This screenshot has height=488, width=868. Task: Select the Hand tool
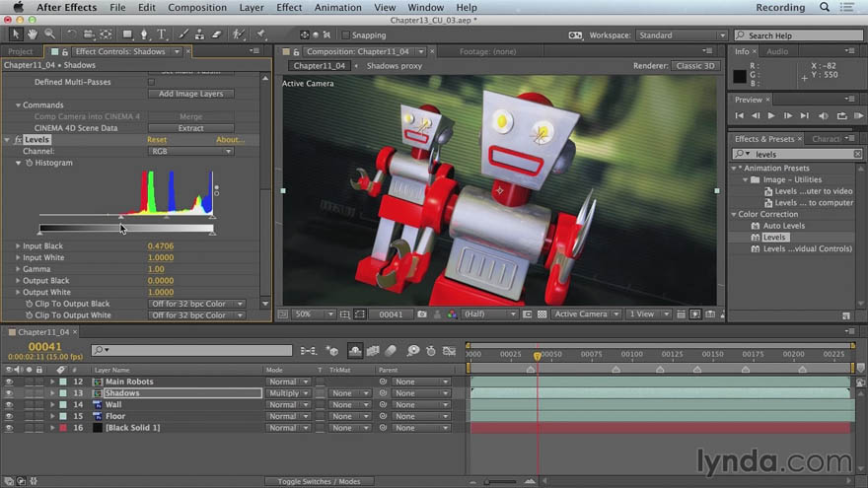point(33,35)
